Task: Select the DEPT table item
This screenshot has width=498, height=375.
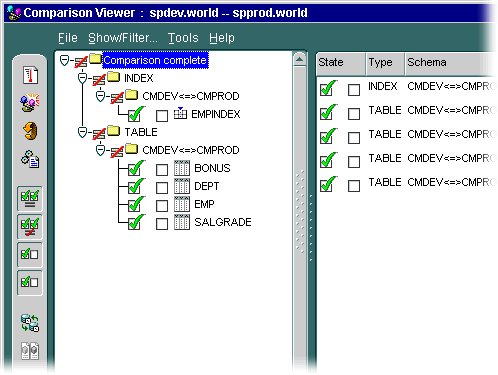Action: pyautogui.click(x=207, y=186)
